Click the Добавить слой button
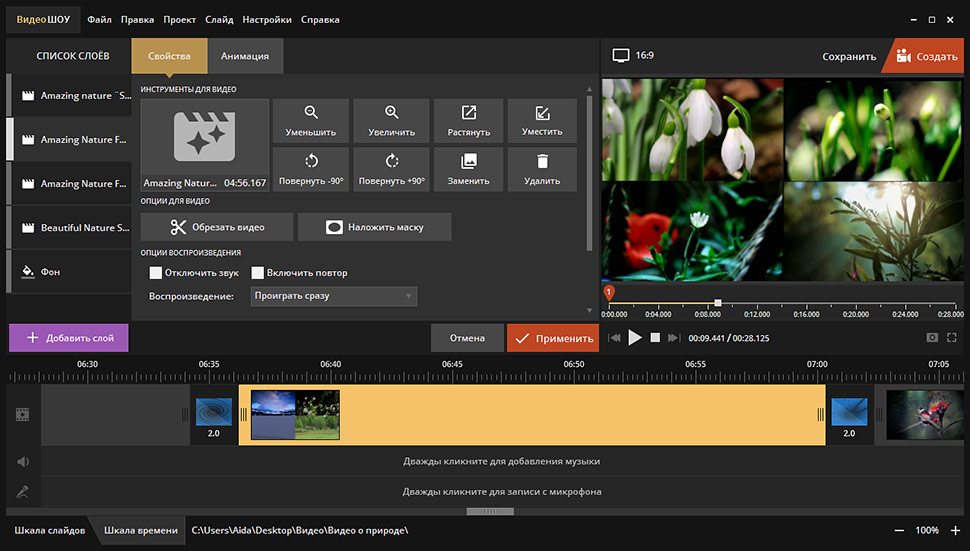Image resolution: width=970 pixels, height=551 pixels. [x=69, y=338]
